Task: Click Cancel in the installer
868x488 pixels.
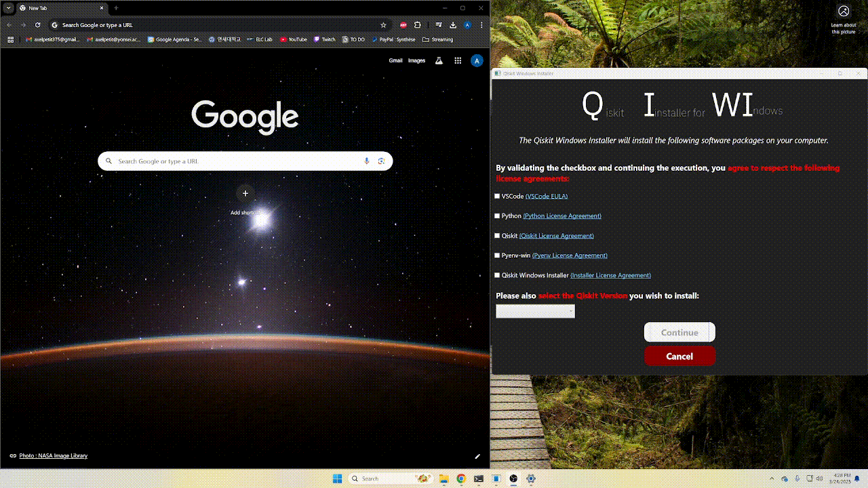Action: 679,356
